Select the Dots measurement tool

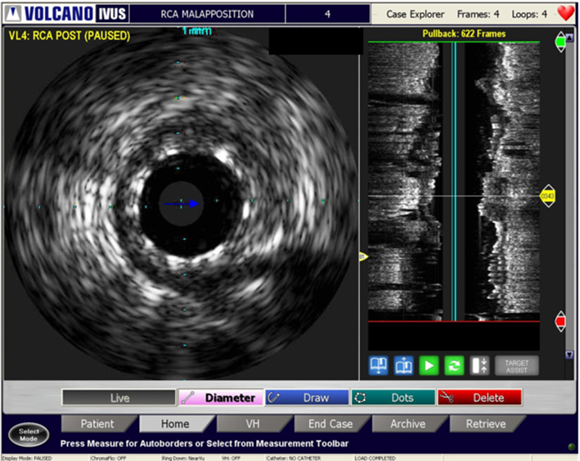tap(393, 398)
